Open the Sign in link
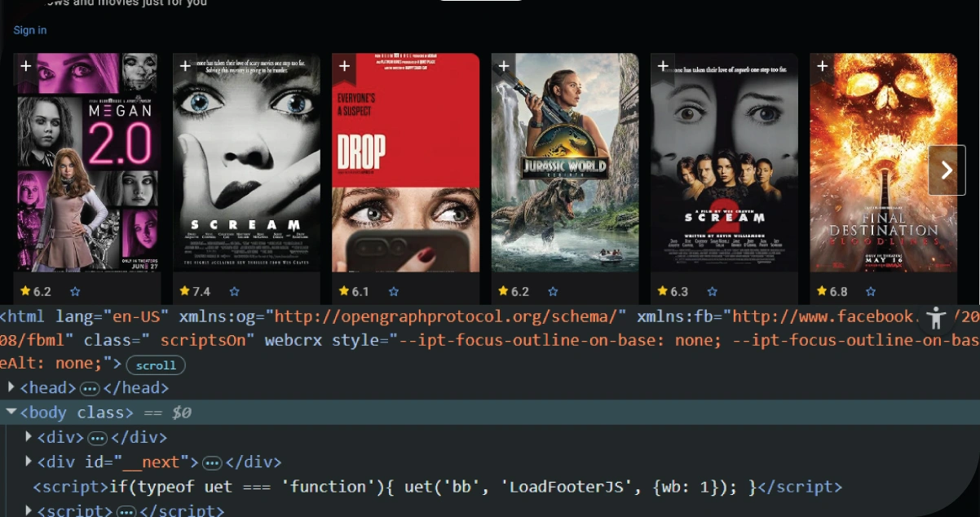This screenshot has height=517, width=980. coord(29,29)
